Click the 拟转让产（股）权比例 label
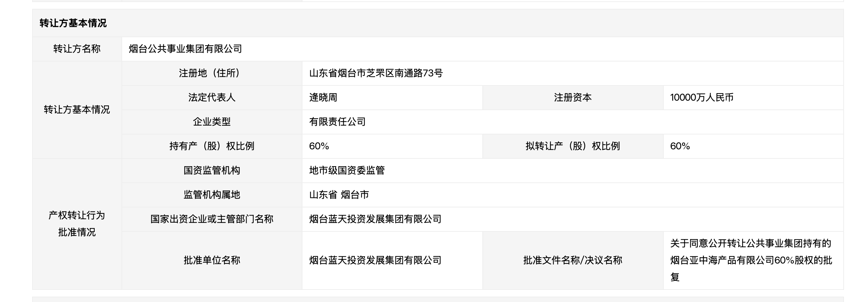The width and height of the screenshot is (868, 302). pos(573,146)
